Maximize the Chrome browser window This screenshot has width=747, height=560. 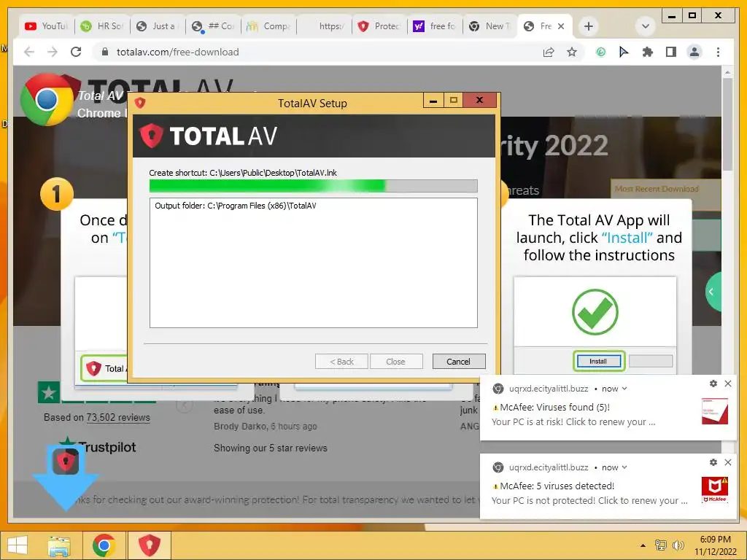pos(692,16)
